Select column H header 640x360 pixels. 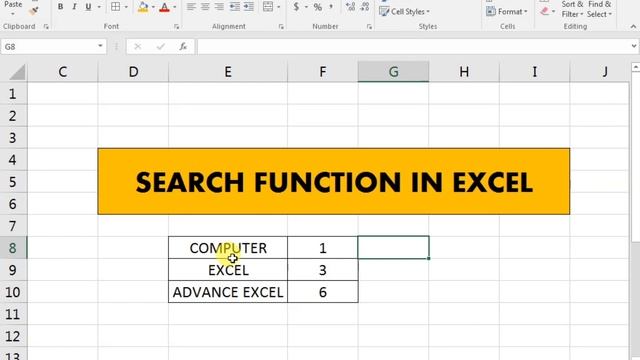464,72
